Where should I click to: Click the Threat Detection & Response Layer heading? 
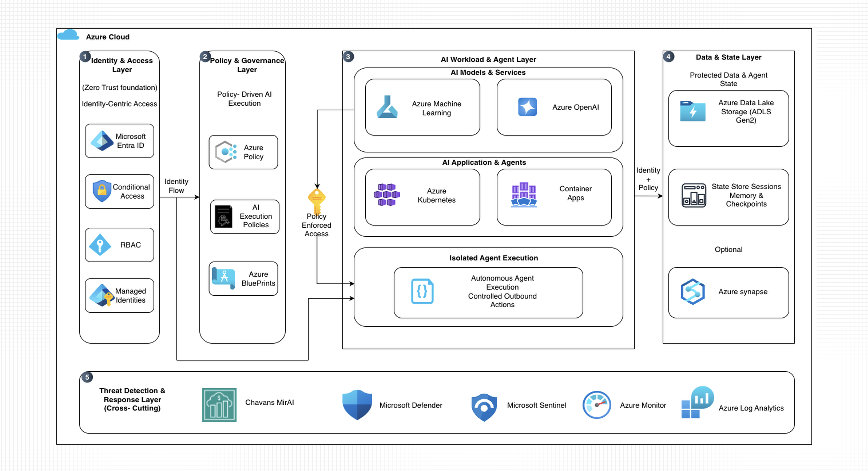(x=132, y=399)
